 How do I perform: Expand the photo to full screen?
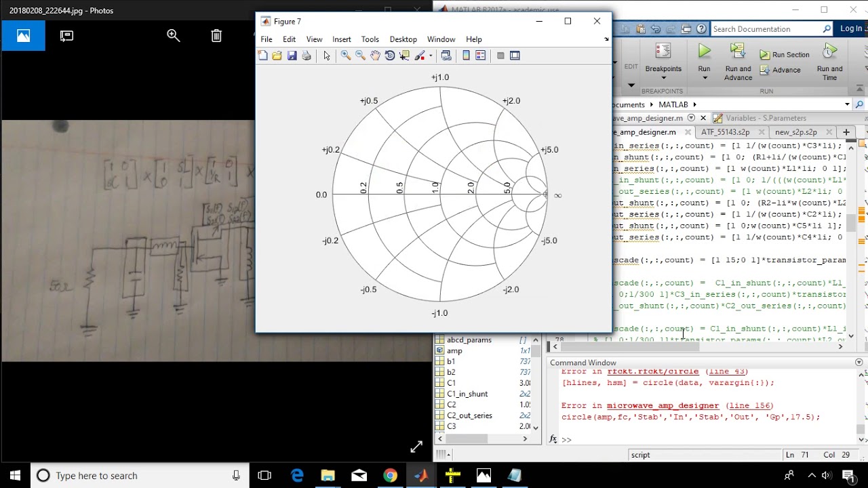coord(416,447)
